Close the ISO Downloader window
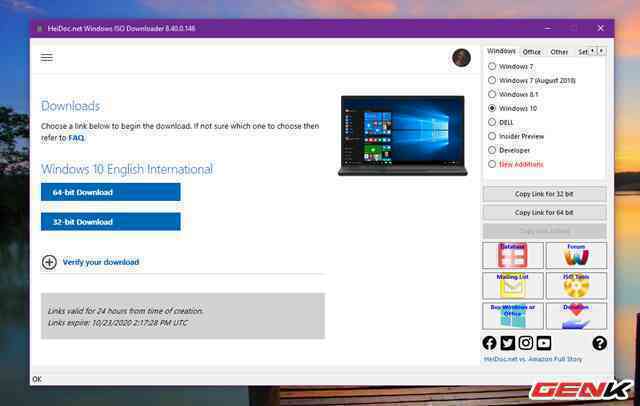640x406 pixels. point(600,28)
